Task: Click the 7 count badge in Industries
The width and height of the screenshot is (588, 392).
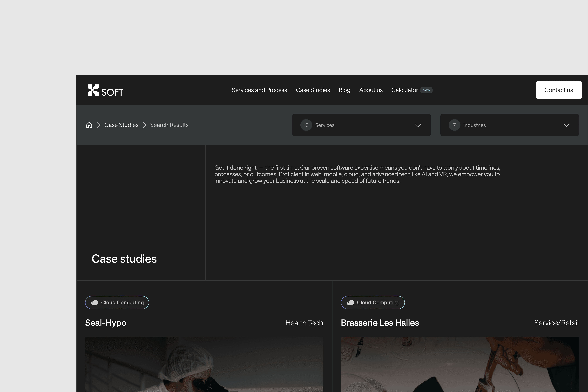Action: (x=454, y=125)
